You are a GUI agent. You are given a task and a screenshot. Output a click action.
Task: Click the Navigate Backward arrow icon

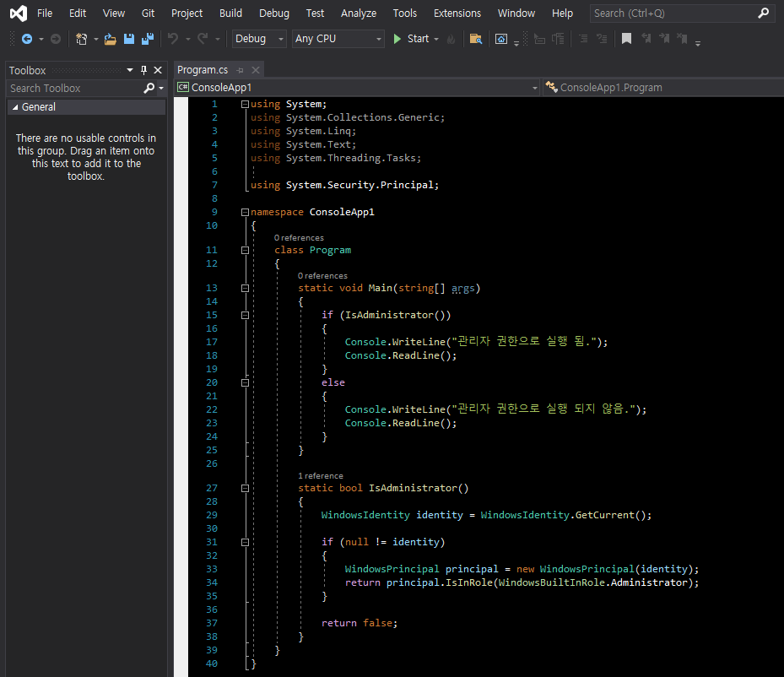(x=27, y=39)
